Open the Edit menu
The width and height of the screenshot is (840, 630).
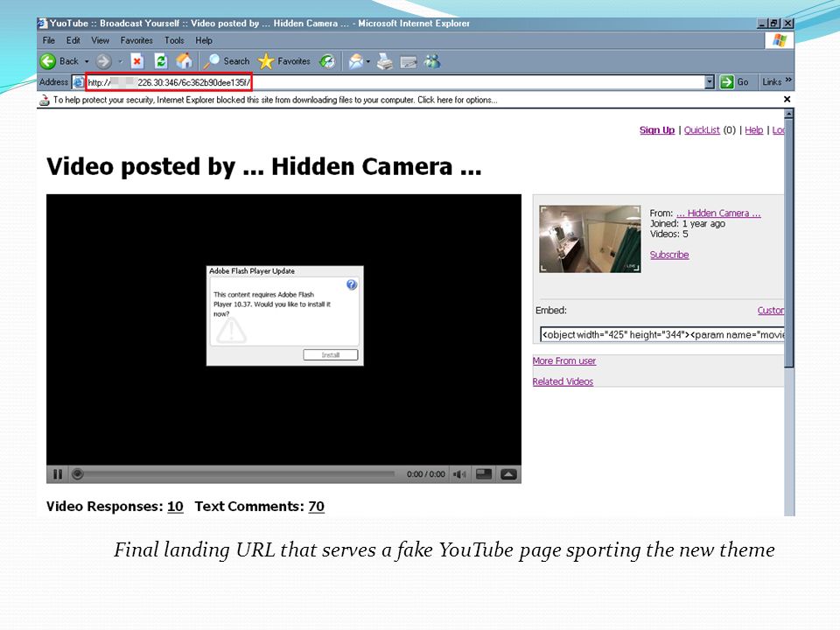[x=73, y=40]
